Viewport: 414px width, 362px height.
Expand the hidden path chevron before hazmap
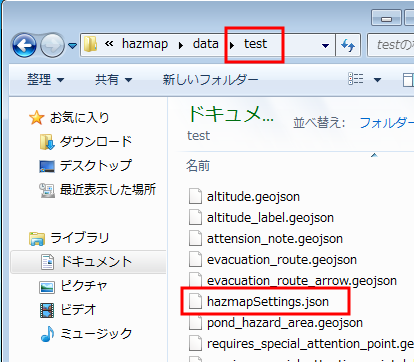point(109,44)
